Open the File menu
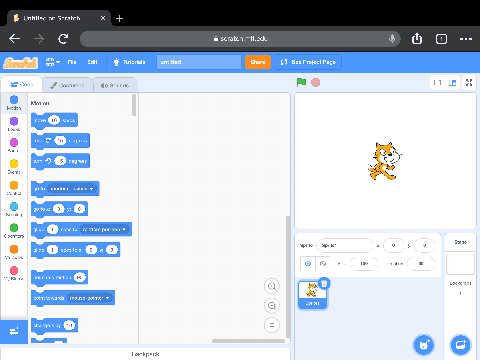The height and width of the screenshot is (360, 480). pos(72,62)
